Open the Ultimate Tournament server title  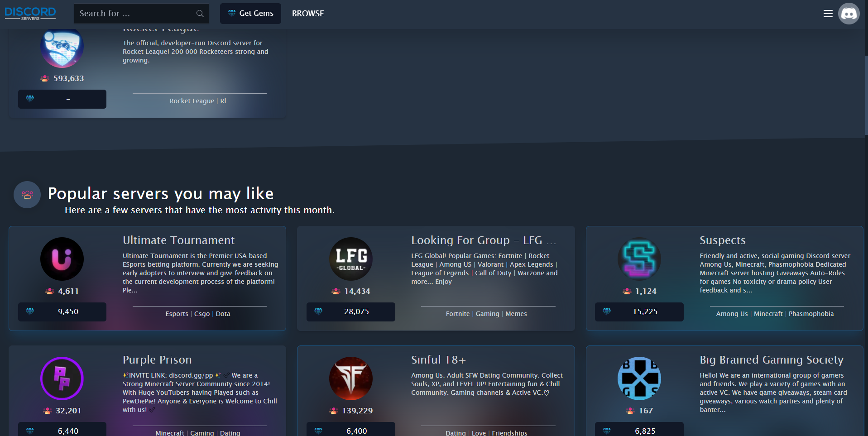(178, 240)
